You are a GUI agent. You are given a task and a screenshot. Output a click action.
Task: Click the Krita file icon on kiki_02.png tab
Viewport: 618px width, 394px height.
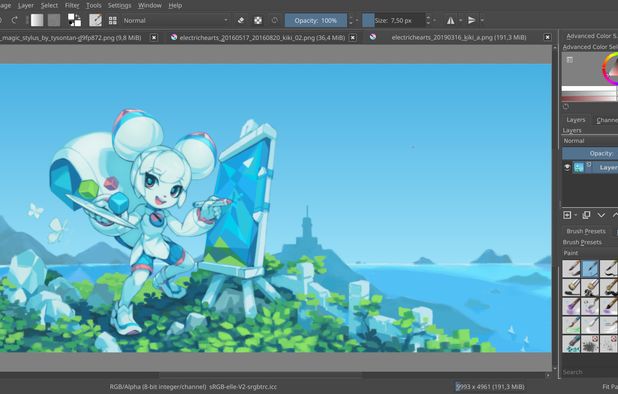174,37
